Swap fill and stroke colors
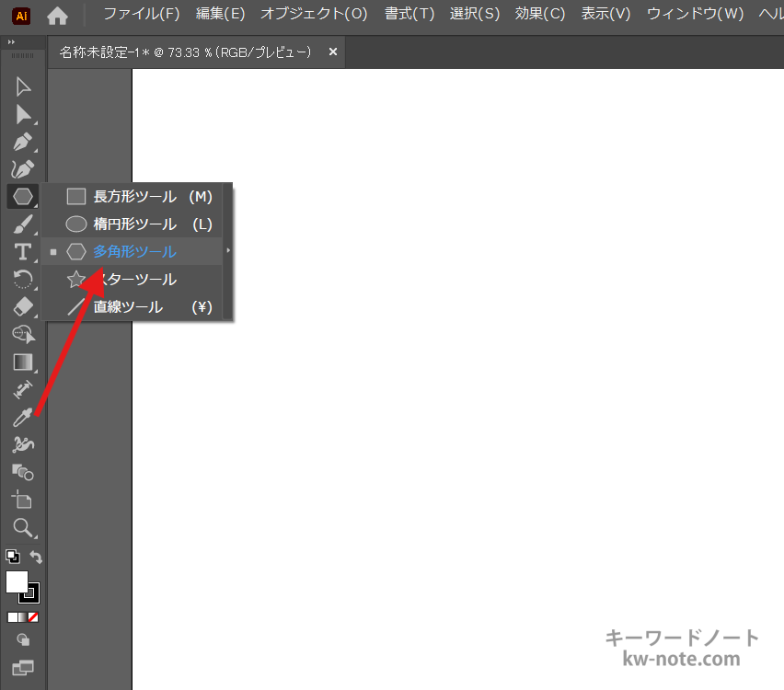Screen dimensions: 784x690 [36, 557]
